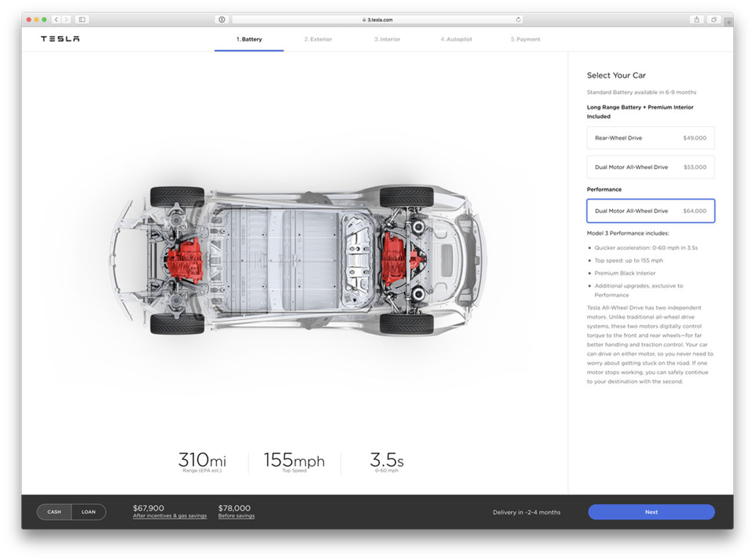Toggle the Safari sidebar button
Image resolution: width=755 pixels, height=560 pixels.
[x=82, y=19]
